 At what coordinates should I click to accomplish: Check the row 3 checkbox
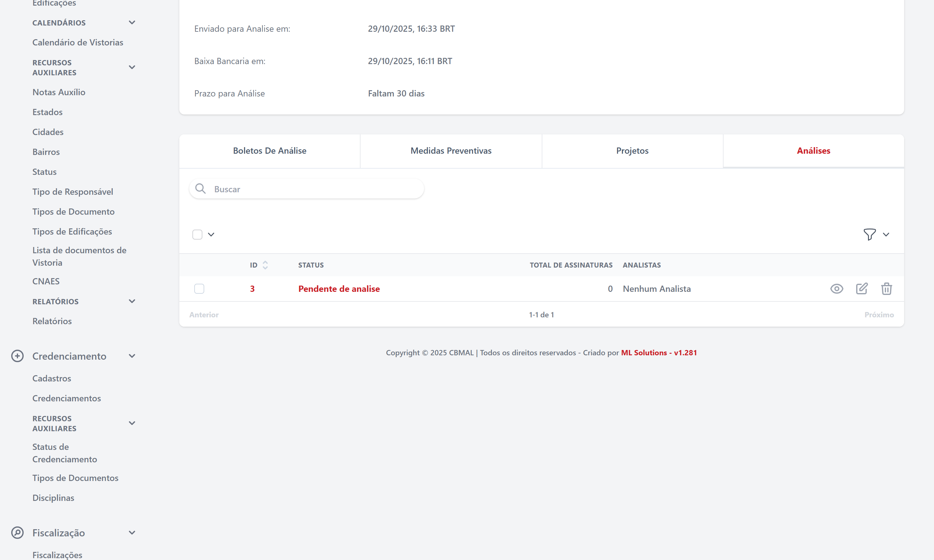click(x=199, y=289)
